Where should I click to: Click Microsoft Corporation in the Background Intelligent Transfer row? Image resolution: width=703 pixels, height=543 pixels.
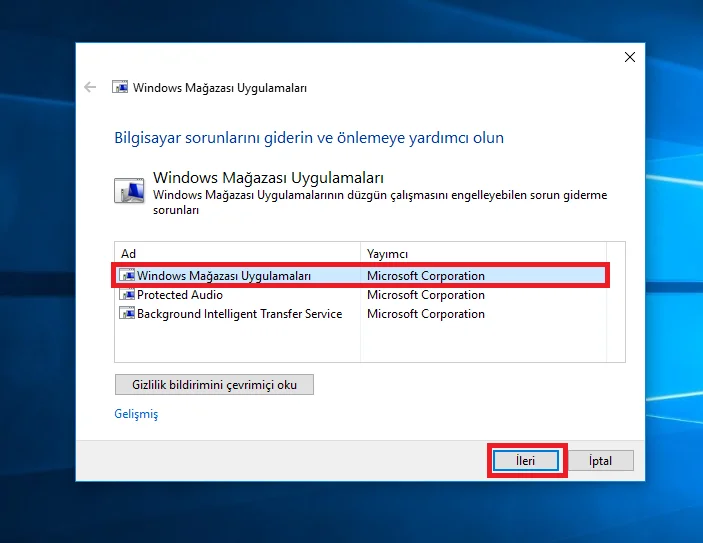tap(426, 314)
